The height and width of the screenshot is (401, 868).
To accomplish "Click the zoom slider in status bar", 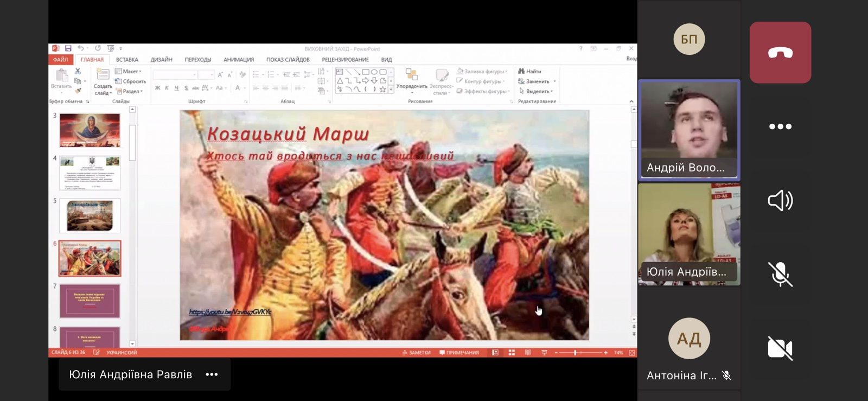I will (575, 353).
